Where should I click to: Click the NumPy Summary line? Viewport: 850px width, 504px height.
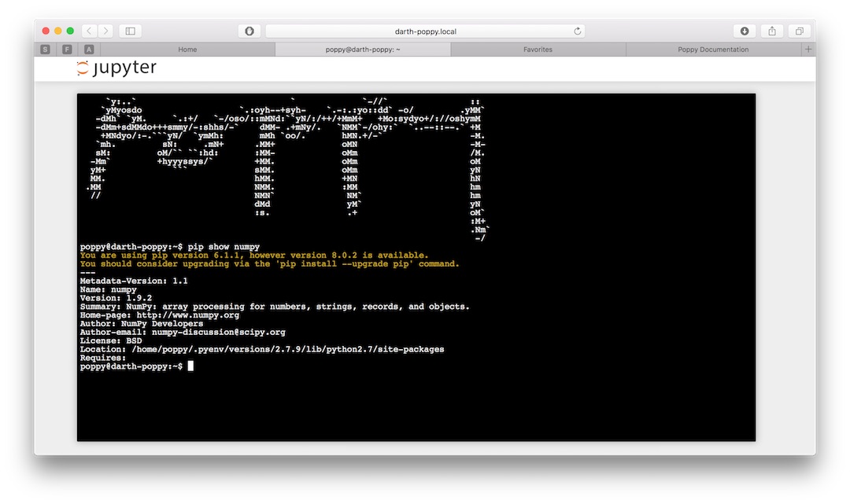click(275, 307)
